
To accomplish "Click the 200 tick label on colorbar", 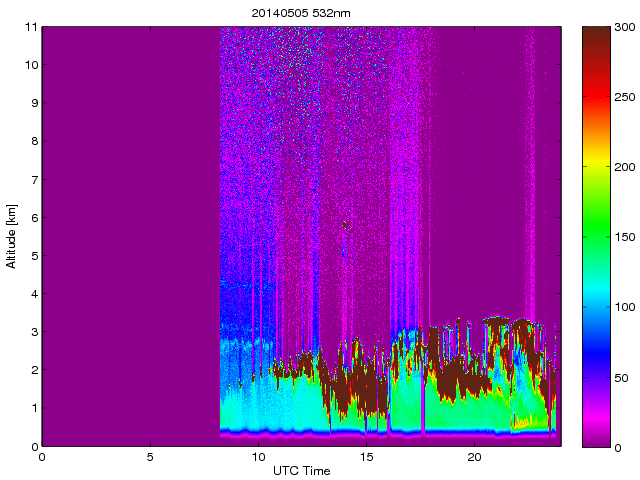I will click(625, 167).
